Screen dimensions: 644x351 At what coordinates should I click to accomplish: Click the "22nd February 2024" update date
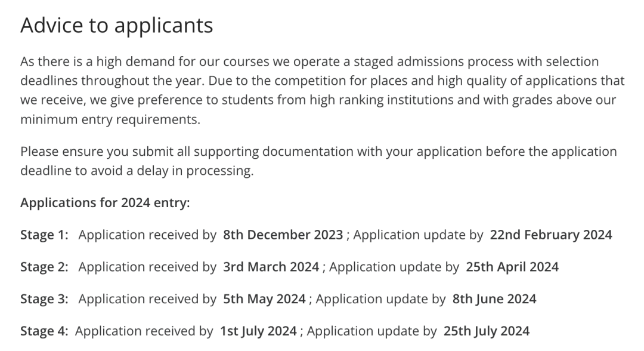pyautogui.click(x=550, y=235)
